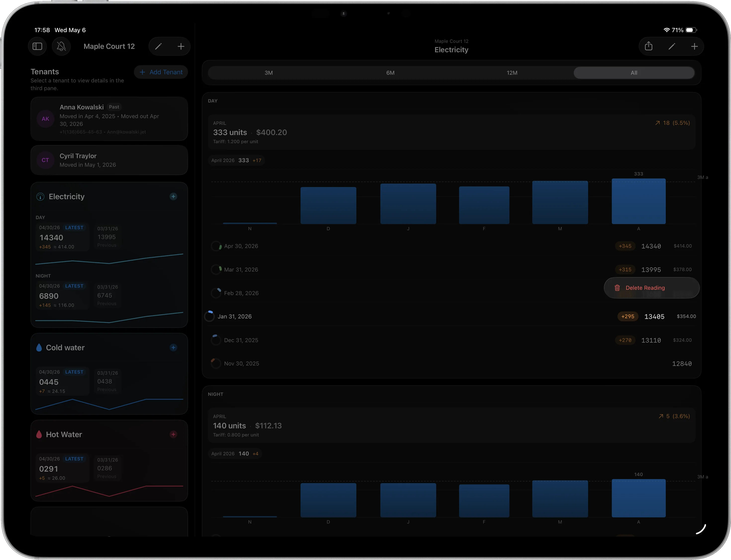Click the January bar in the Night chart

point(408,500)
